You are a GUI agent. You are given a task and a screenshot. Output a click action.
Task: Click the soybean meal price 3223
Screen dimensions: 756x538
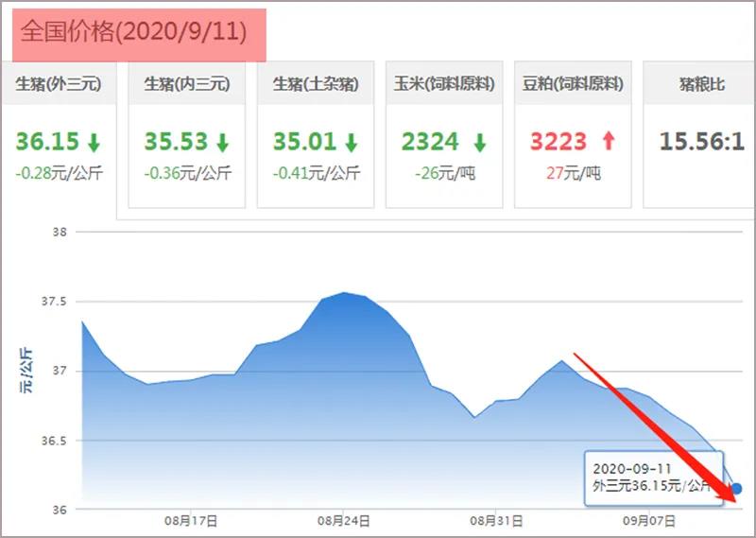(x=558, y=142)
